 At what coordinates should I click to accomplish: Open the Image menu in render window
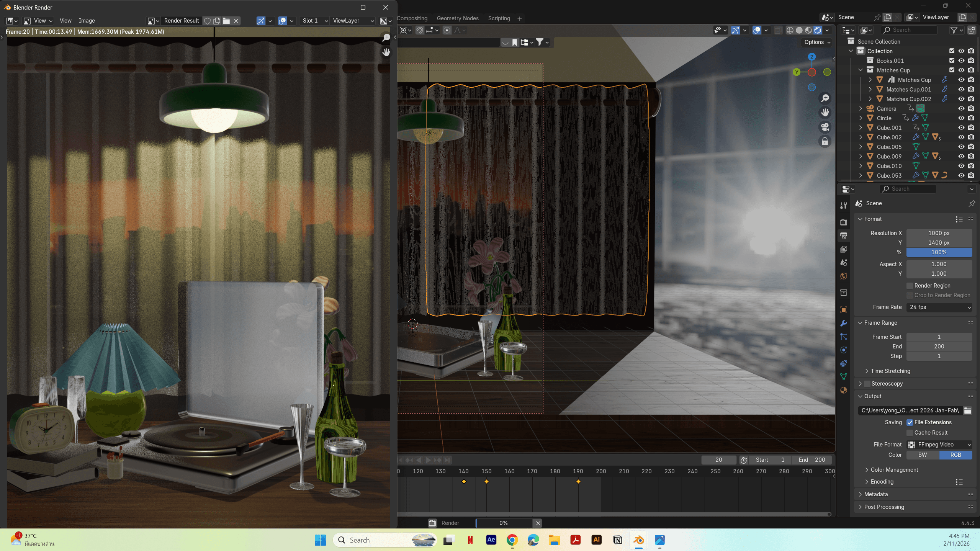(x=87, y=21)
